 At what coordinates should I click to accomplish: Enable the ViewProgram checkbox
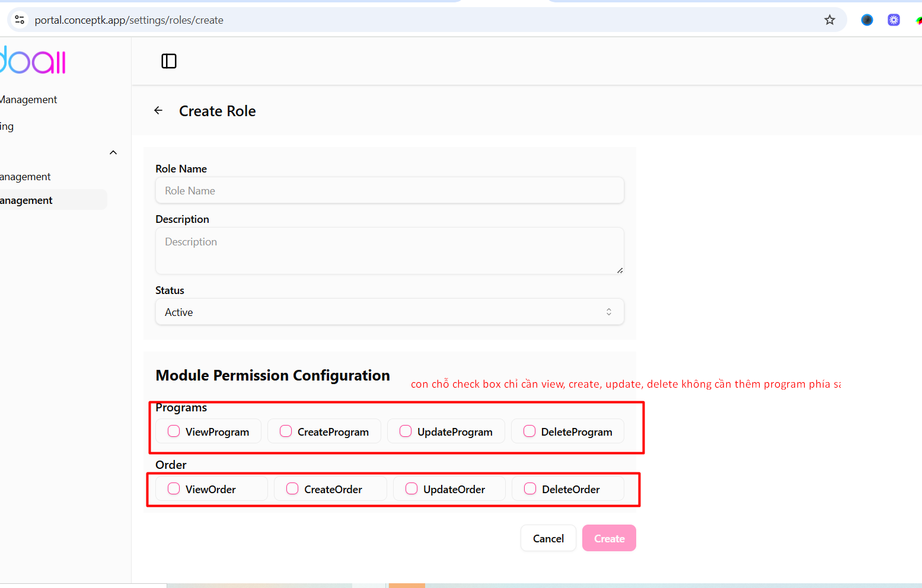(x=174, y=432)
